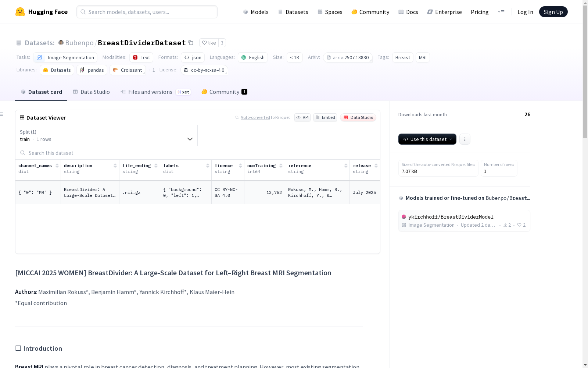Click the Croissant library tag
This screenshot has height=368, width=588.
click(128, 70)
